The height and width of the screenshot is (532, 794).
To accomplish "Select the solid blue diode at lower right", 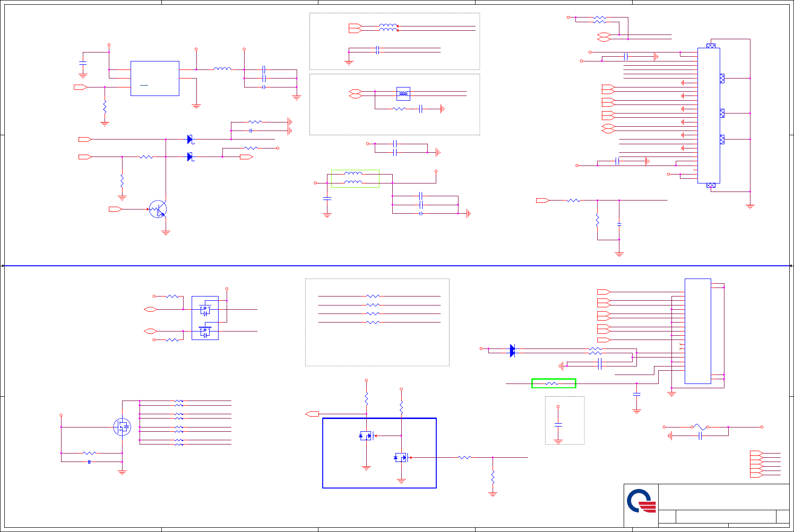I will pyautogui.click(x=512, y=351).
